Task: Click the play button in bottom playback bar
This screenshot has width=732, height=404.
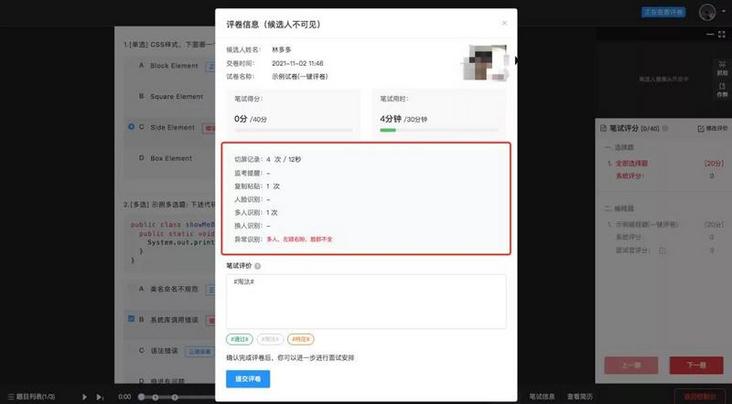Action: pyautogui.click(x=84, y=397)
